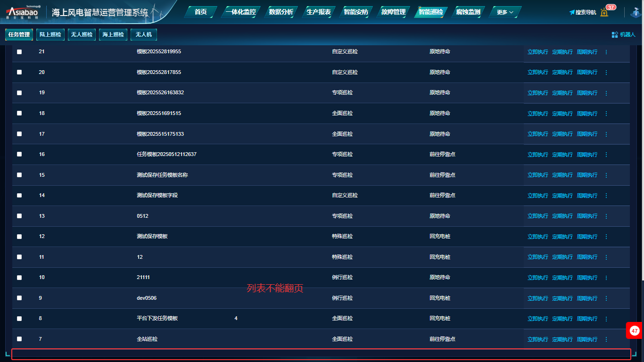Click the red 47 floating badge
This screenshot has width=644, height=362.
(635, 331)
